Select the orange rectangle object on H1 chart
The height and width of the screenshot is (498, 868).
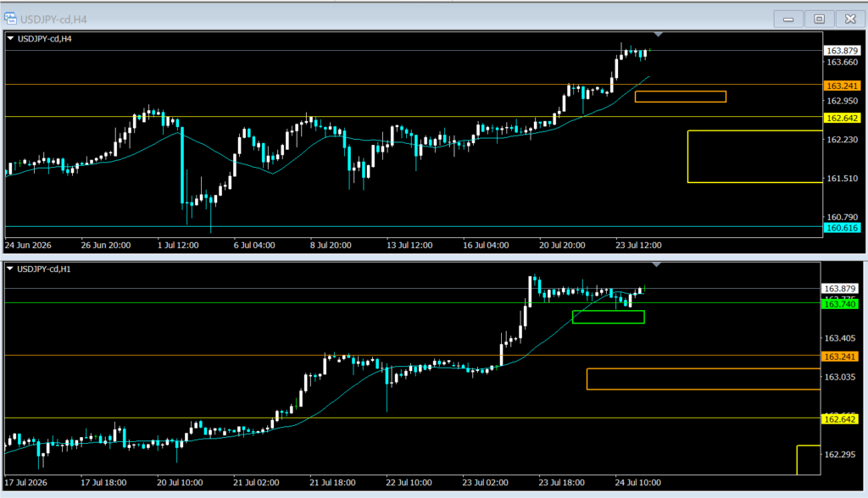coord(704,379)
